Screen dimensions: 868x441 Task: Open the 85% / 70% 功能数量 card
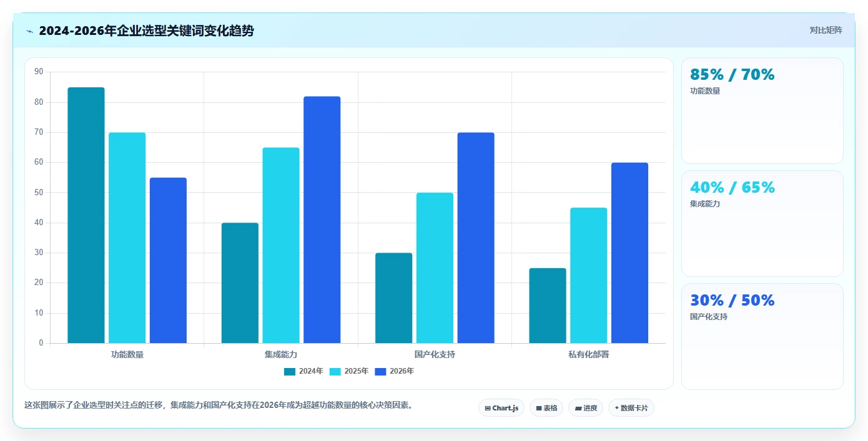click(762, 111)
